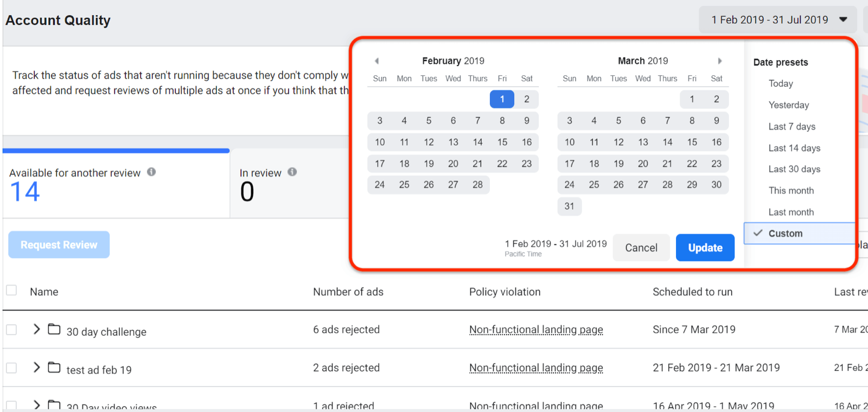Image resolution: width=868 pixels, height=412 pixels.
Task: Go to previous month in calendar
Action: click(376, 61)
